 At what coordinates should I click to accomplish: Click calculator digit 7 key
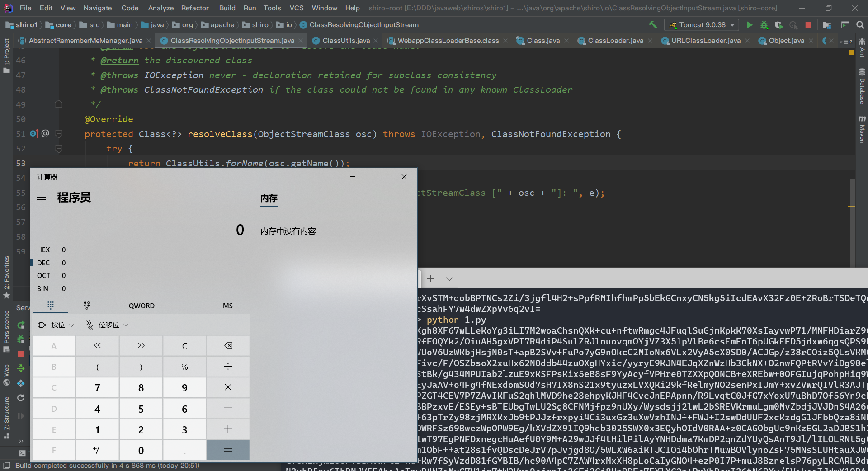pyautogui.click(x=98, y=387)
